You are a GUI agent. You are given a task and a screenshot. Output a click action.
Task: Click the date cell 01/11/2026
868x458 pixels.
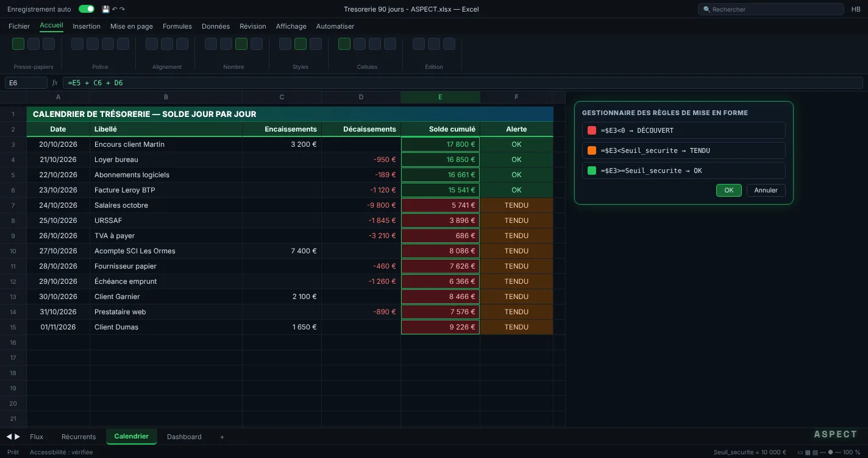click(x=59, y=327)
